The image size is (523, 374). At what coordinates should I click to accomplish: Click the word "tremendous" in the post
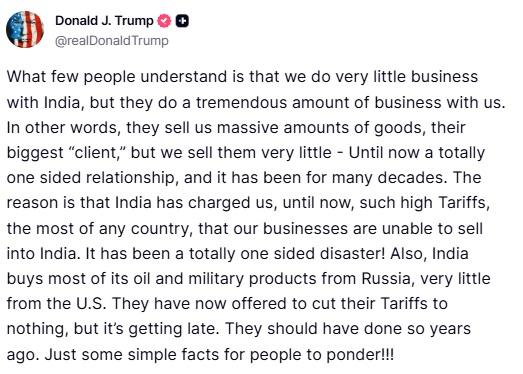(241, 102)
